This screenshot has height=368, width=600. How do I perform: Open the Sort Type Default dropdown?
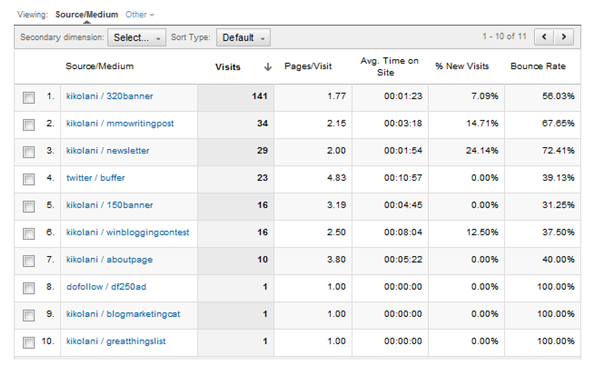[x=243, y=37]
